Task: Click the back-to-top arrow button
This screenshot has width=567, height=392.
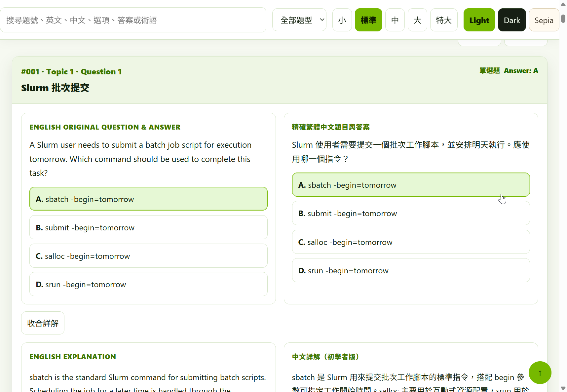Action: [540, 373]
